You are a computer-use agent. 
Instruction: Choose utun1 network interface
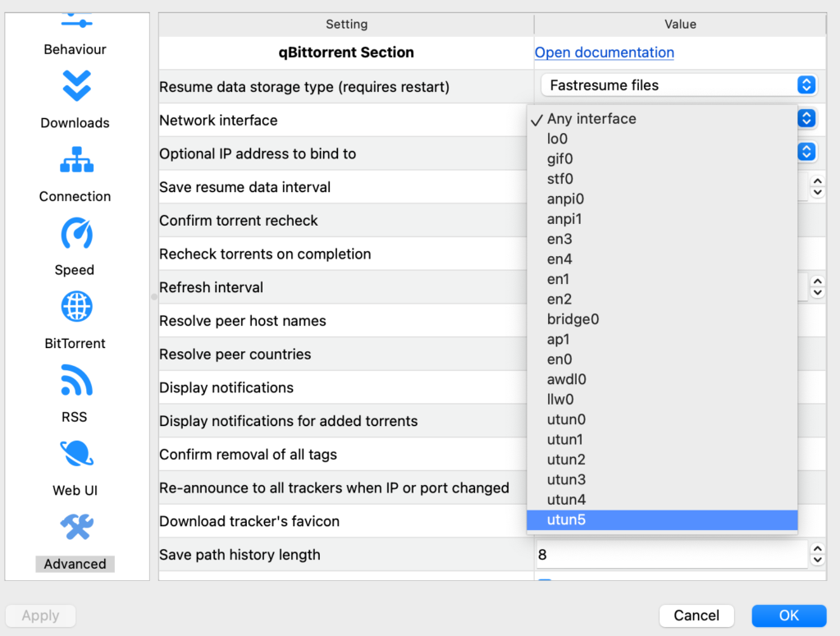pos(662,439)
